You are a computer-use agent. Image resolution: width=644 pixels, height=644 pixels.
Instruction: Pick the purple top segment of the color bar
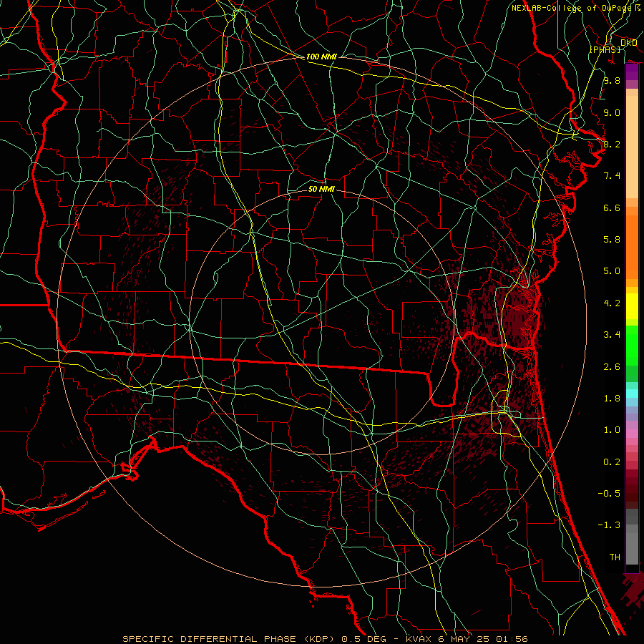tap(632, 72)
